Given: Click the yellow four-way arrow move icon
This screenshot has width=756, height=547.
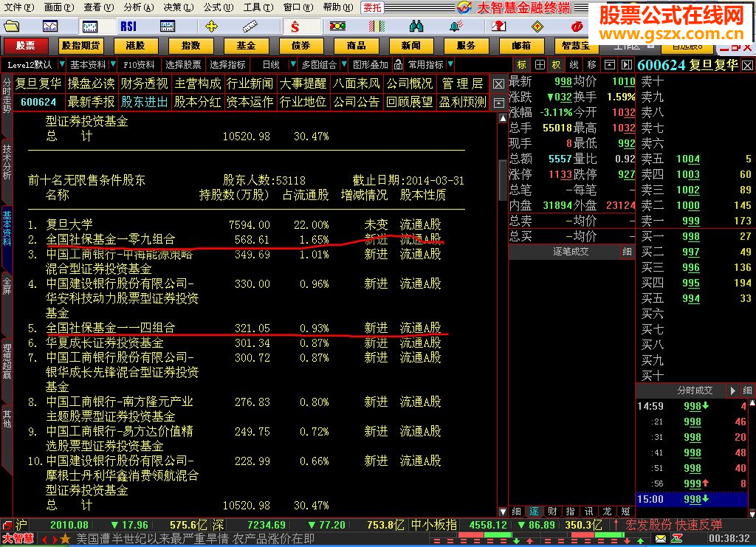Looking at the screenshot, I should (211, 26).
